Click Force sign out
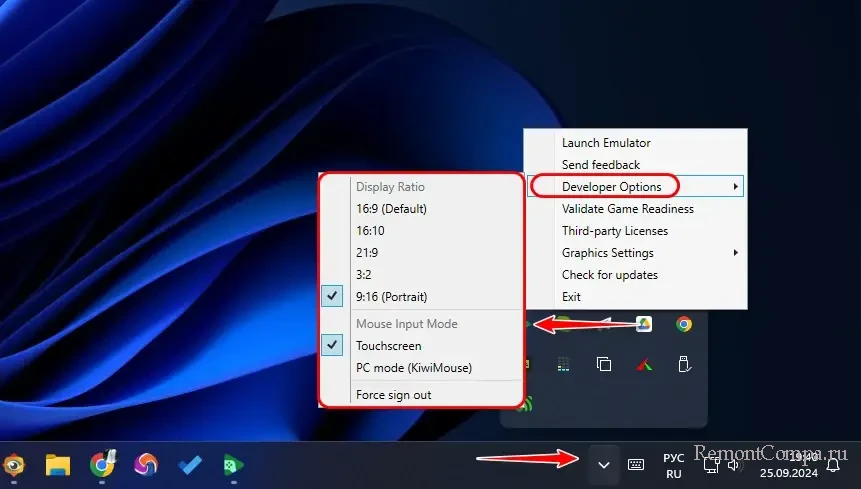This screenshot has height=489, width=861. 393,395
